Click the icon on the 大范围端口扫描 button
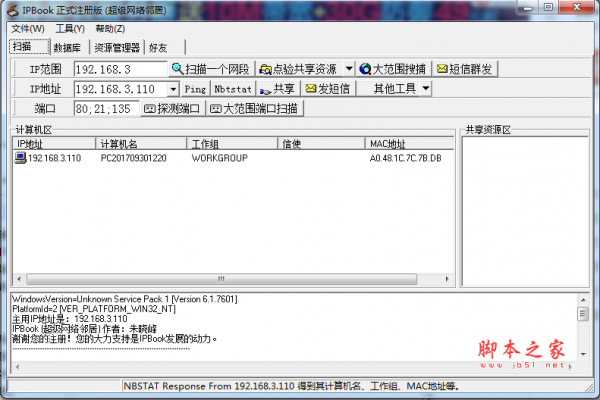The height and width of the screenshot is (400, 600). tap(216, 109)
